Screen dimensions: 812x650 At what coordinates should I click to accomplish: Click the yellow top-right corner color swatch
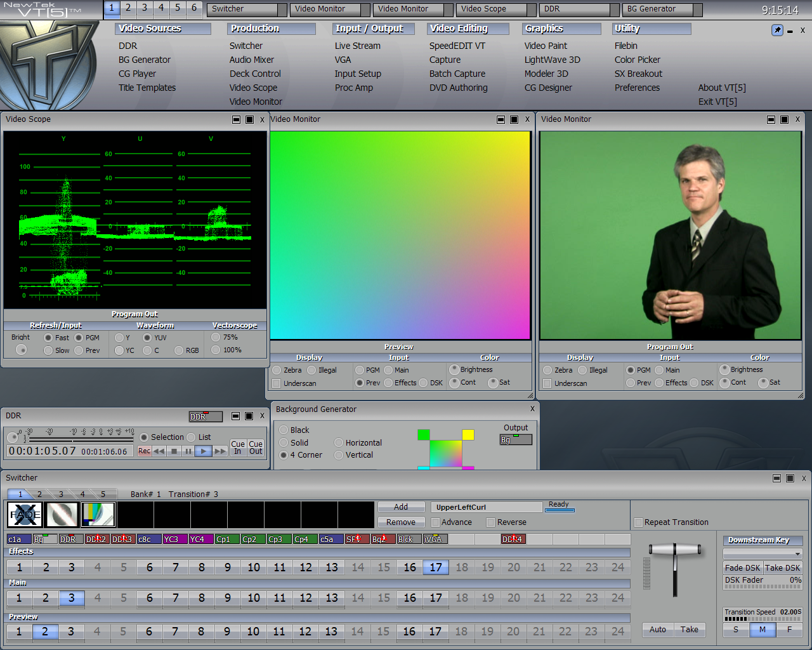point(468,435)
